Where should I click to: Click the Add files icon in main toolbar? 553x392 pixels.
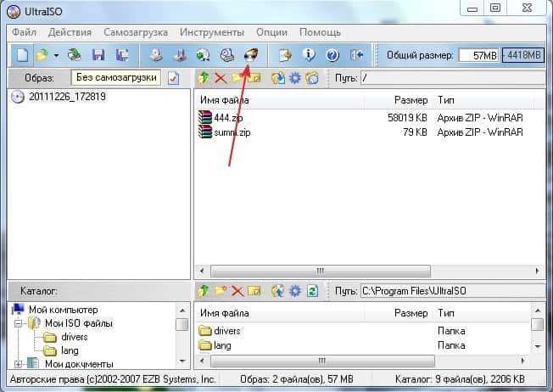click(285, 55)
